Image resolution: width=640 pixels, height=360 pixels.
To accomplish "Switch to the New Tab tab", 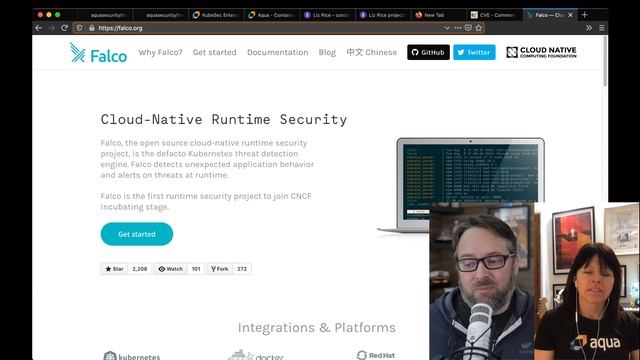I will [x=439, y=15].
